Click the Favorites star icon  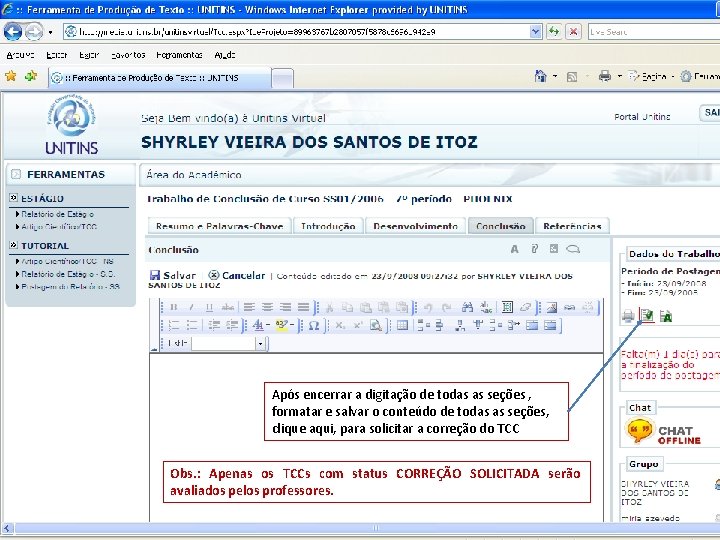click(x=11, y=76)
